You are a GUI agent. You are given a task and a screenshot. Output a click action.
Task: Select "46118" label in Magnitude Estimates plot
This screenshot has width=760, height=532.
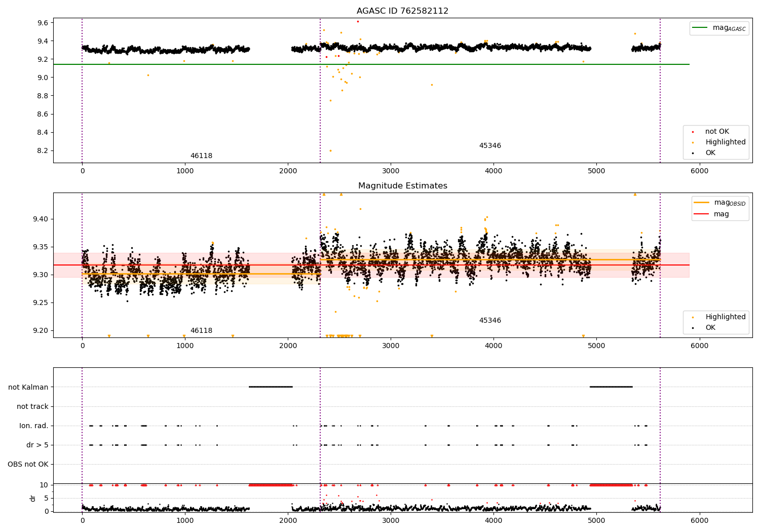click(x=201, y=331)
